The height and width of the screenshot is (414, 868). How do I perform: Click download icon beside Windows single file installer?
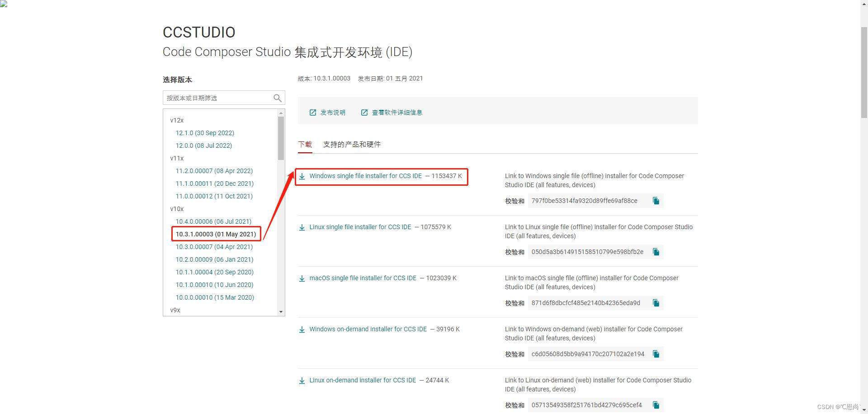(302, 176)
